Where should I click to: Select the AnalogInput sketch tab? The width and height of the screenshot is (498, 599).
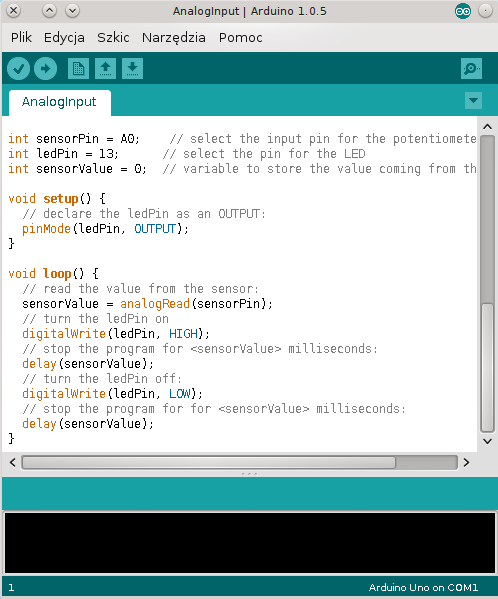pyautogui.click(x=60, y=102)
